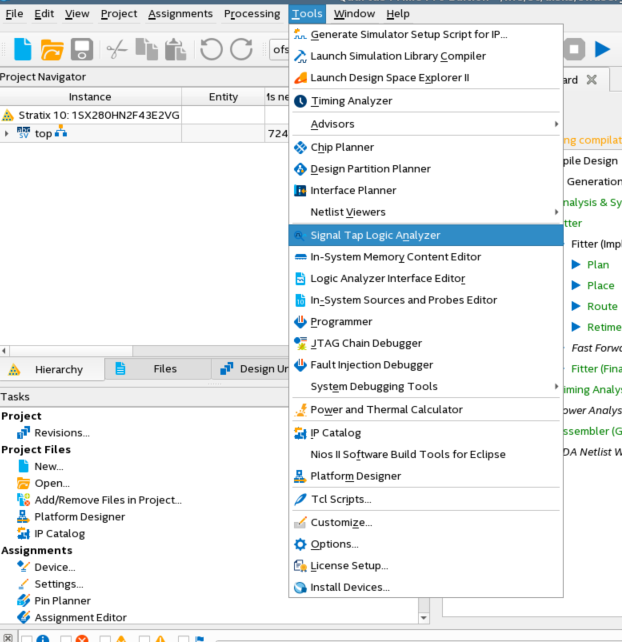Open Chip Planner from the menu

coord(342,147)
